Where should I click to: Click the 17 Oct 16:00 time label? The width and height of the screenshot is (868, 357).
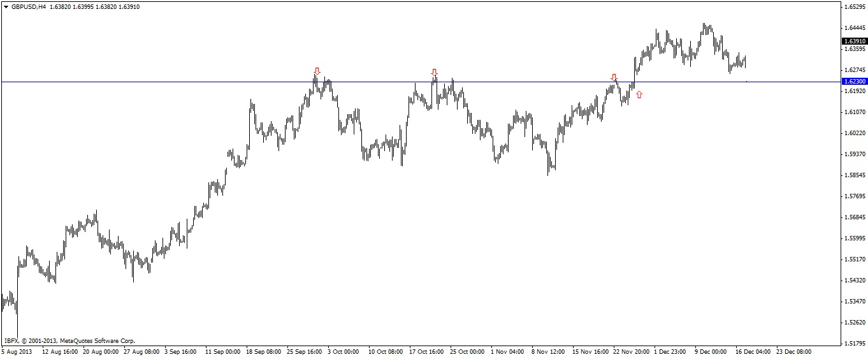tap(426, 352)
